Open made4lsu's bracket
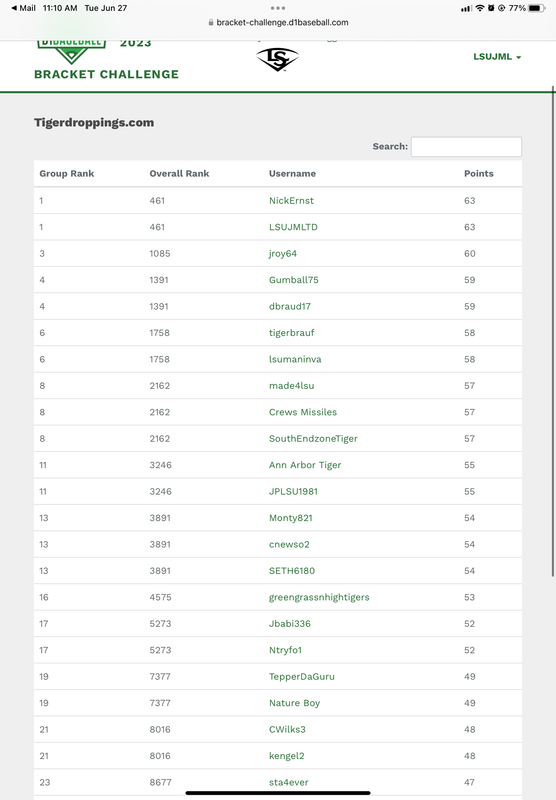Viewport: 556px width, 800px height. point(292,386)
